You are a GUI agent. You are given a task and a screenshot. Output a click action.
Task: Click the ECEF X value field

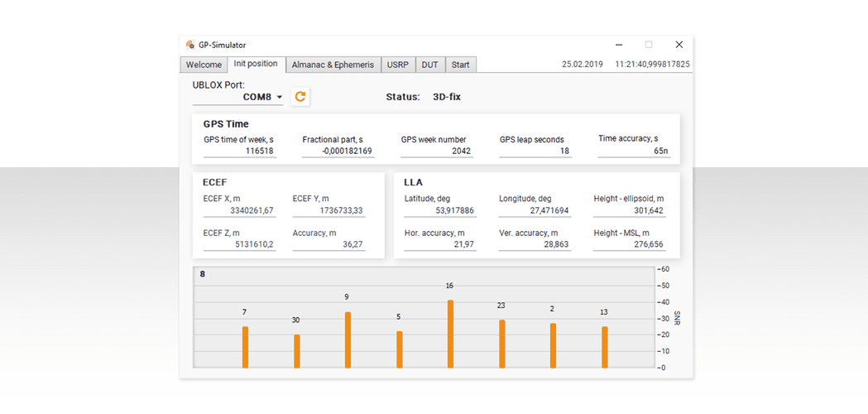click(238, 211)
